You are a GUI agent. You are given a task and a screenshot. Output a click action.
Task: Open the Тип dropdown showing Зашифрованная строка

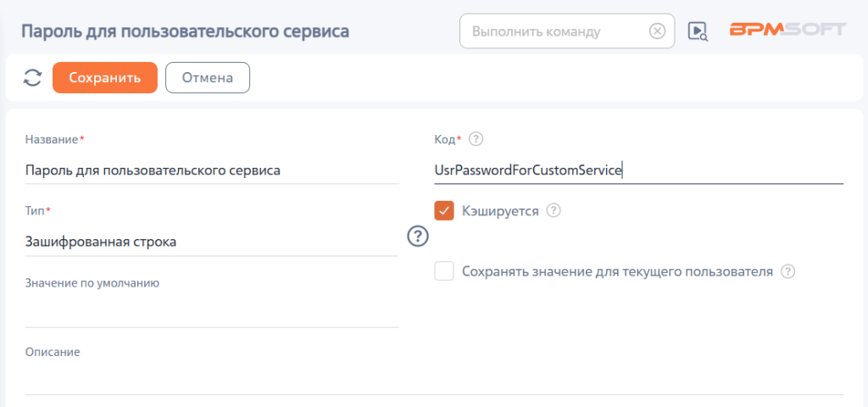pyautogui.click(x=211, y=242)
